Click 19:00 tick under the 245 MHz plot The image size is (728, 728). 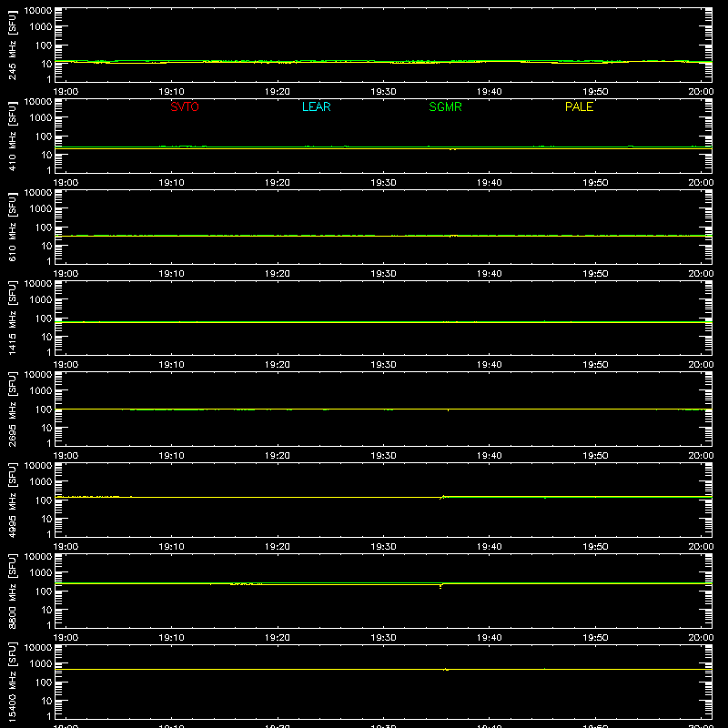coord(66,92)
